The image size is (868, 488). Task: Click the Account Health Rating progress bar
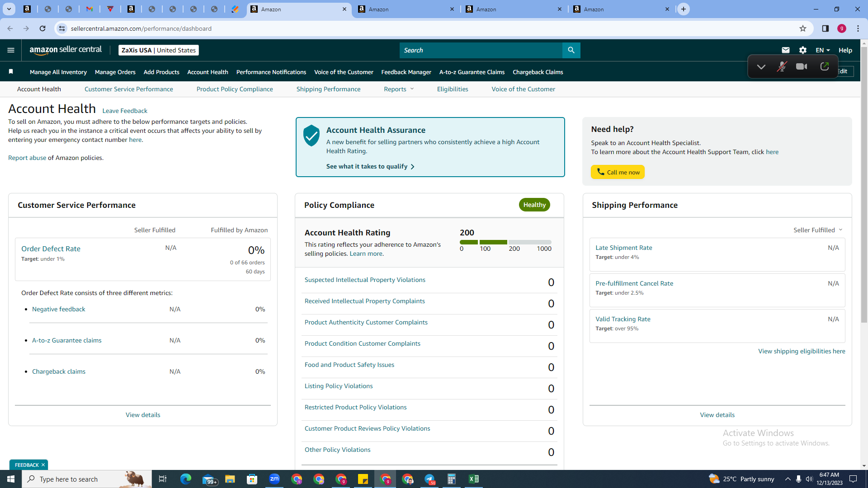coord(505,242)
